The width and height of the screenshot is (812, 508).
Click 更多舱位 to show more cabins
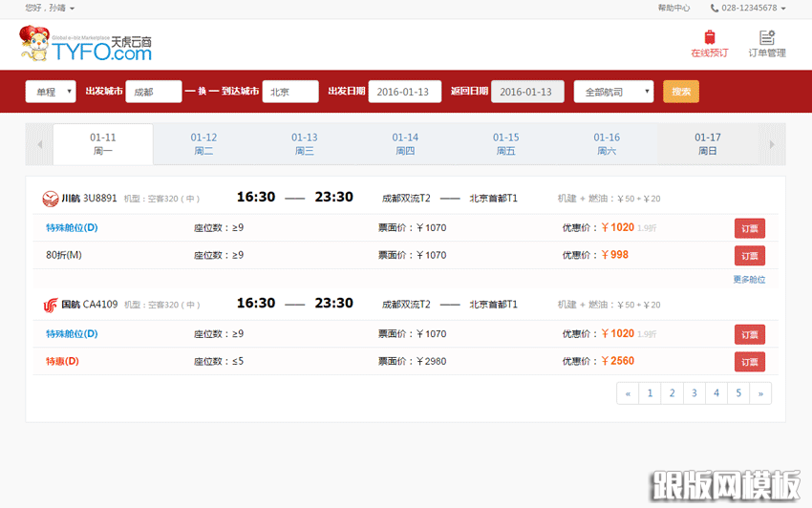point(748,280)
